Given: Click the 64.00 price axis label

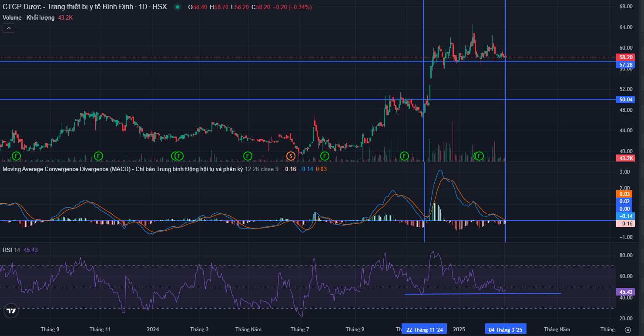Looking at the screenshot, I should click(x=626, y=27).
